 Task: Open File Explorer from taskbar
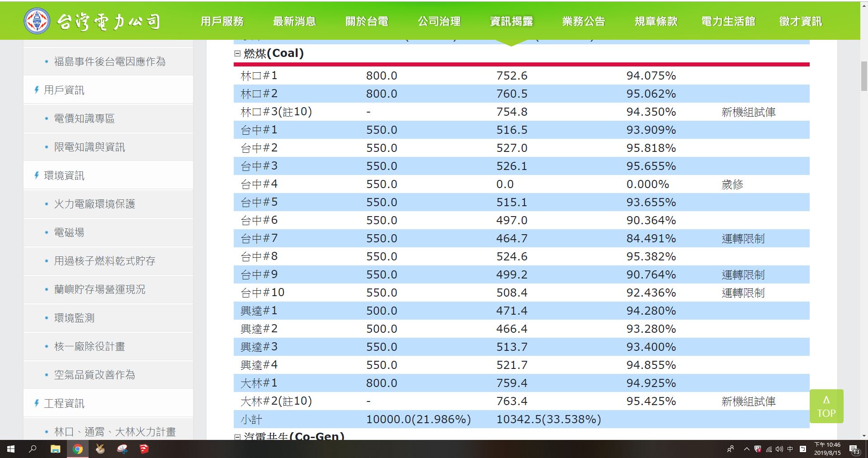[x=55, y=449]
